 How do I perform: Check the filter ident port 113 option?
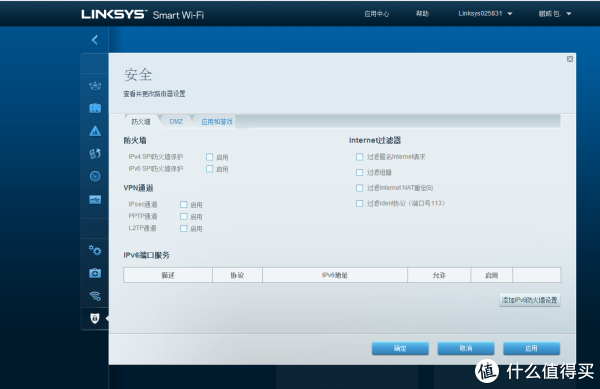pyautogui.click(x=359, y=203)
